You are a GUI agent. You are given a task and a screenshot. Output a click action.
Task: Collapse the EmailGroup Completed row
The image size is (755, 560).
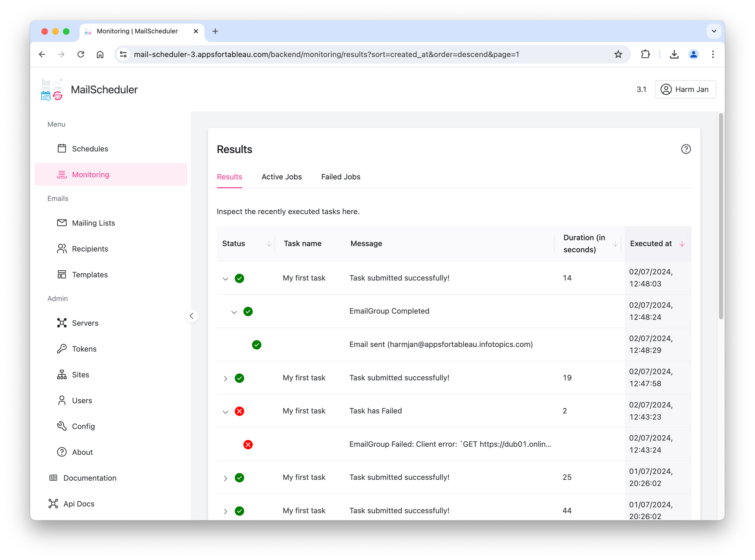(234, 312)
